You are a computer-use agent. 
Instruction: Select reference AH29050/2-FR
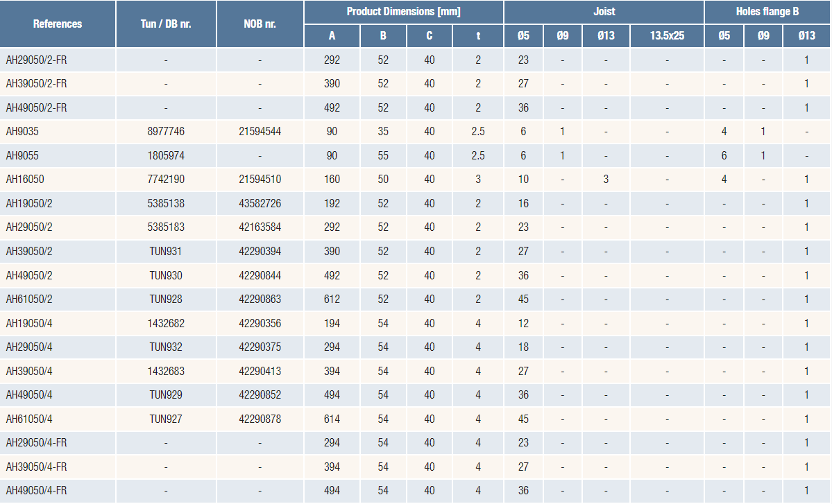[x=36, y=60]
